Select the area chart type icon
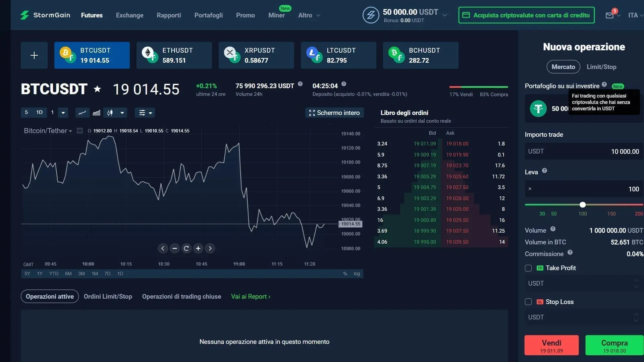 (x=97, y=113)
